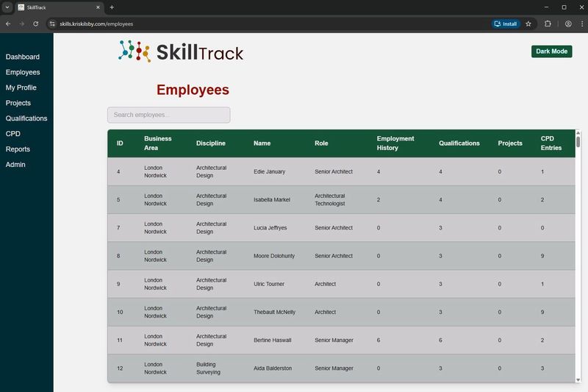Sort by Employment History column header
The width and height of the screenshot is (588, 392).
(x=395, y=143)
